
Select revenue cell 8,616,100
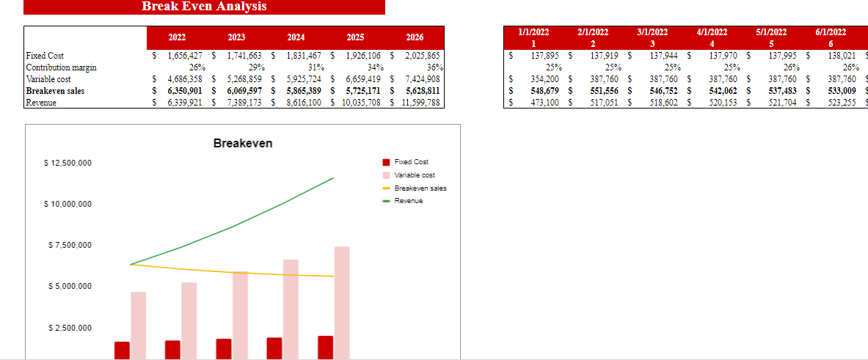point(296,103)
